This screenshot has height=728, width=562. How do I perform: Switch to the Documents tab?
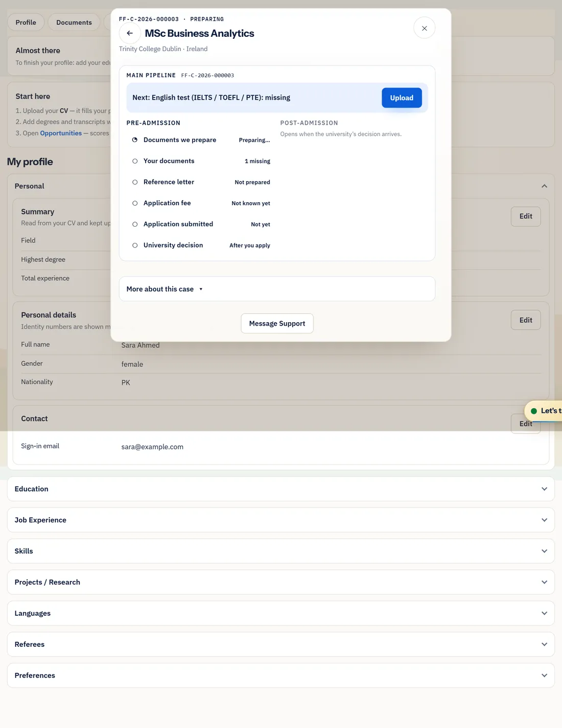point(74,22)
